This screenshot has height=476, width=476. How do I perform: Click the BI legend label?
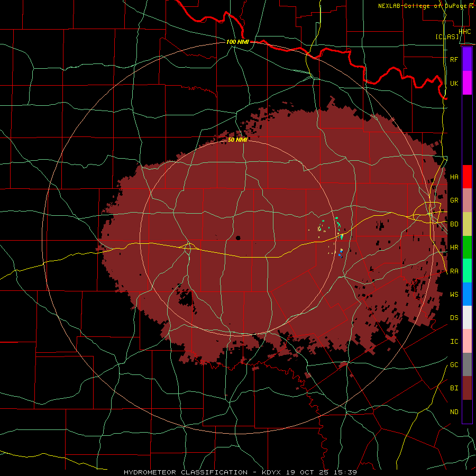(454, 388)
